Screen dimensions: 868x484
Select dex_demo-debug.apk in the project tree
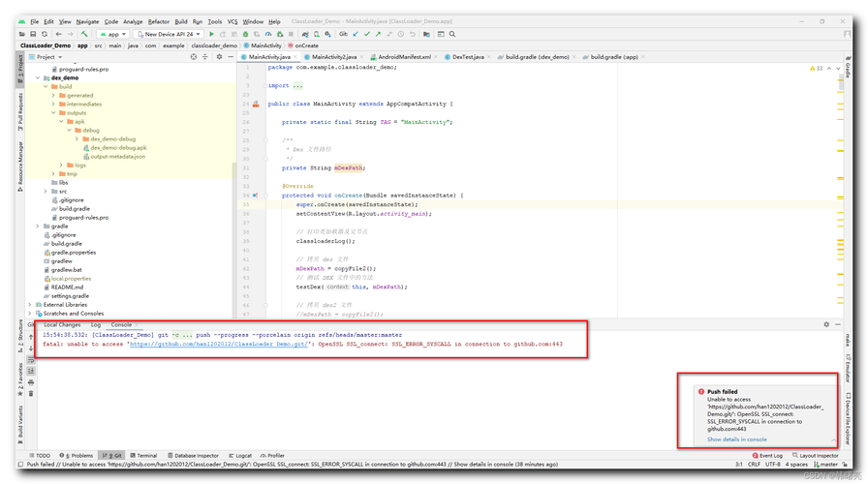point(118,148)
